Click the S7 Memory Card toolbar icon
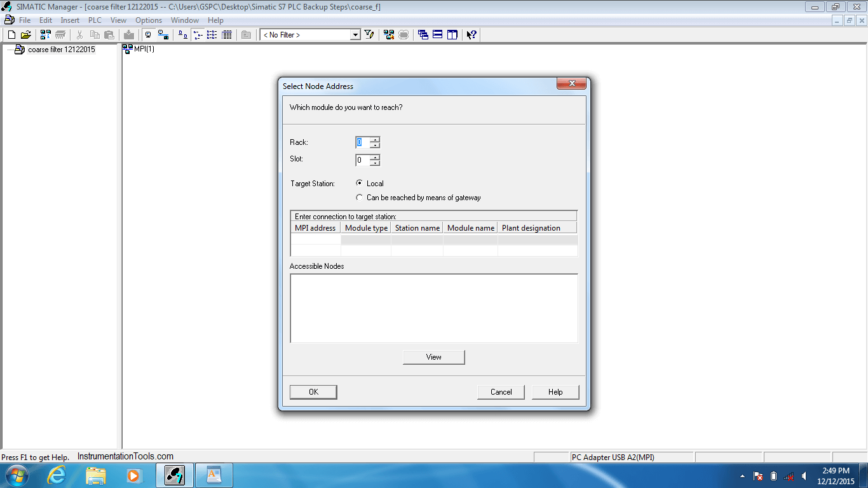 [60, 35]
